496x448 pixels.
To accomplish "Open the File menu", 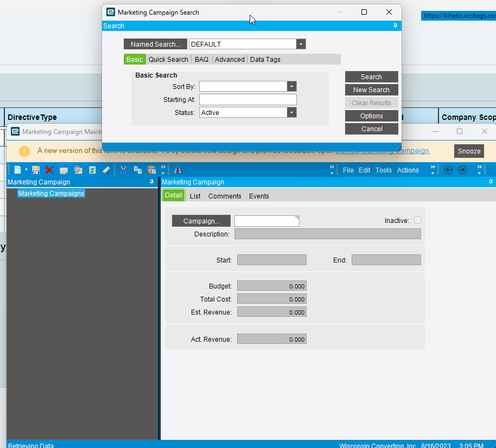I will (348, 170).
